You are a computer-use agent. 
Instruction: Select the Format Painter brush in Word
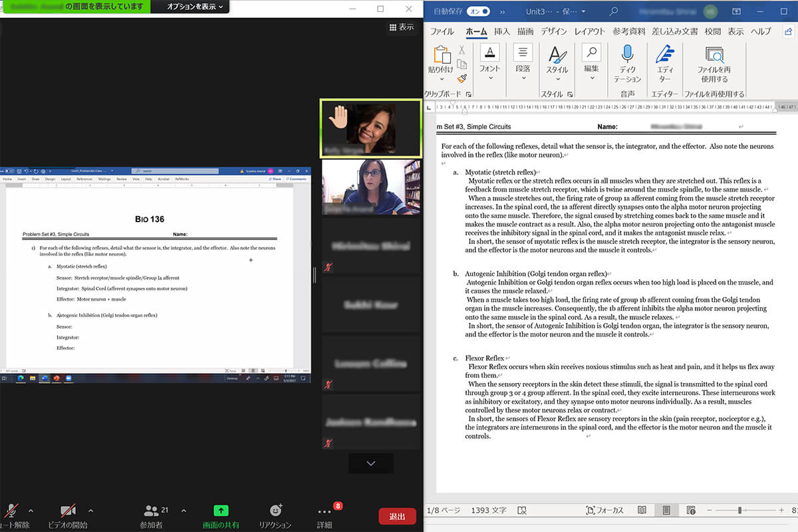(461, 78)
